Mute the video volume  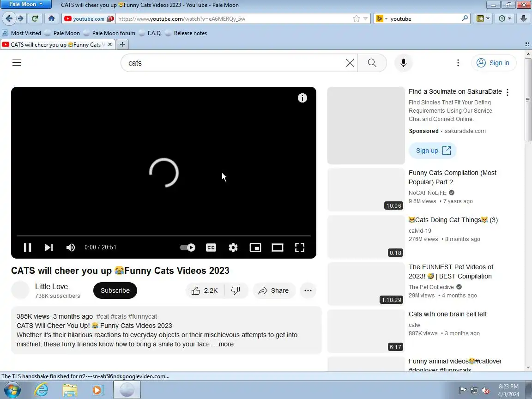tap(71, 248)
